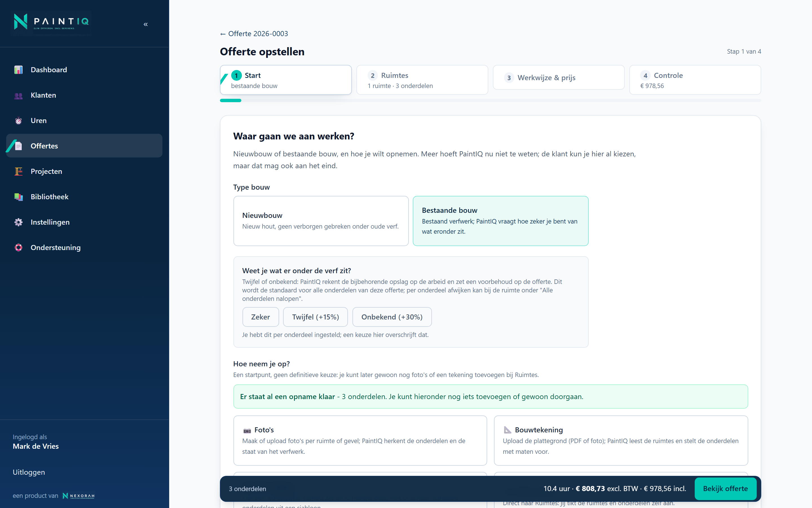Click the Uren stopwatch icon
This screenshot has height=508, width=812.
click(18, 121)
